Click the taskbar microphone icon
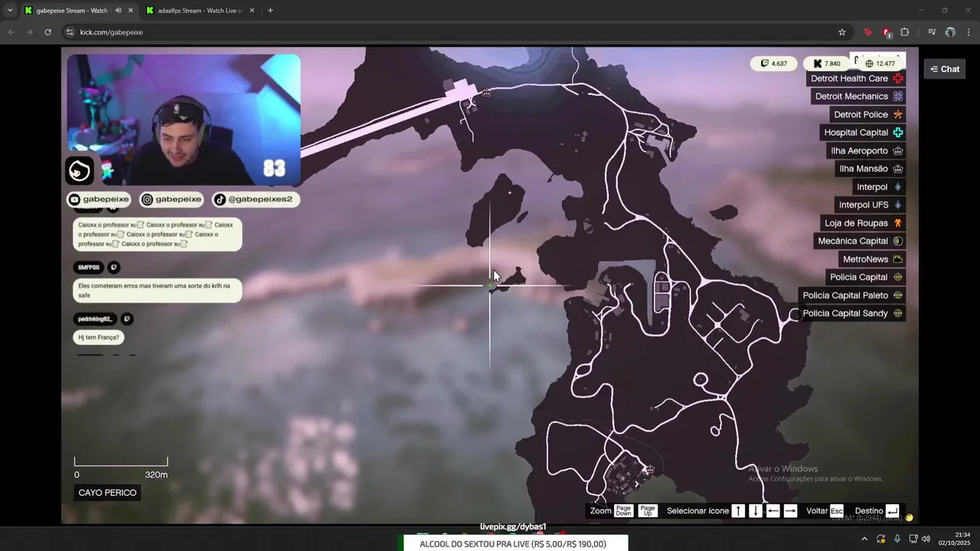The height and width of the screenshot is (551, 980). click(x=897, y=539)
